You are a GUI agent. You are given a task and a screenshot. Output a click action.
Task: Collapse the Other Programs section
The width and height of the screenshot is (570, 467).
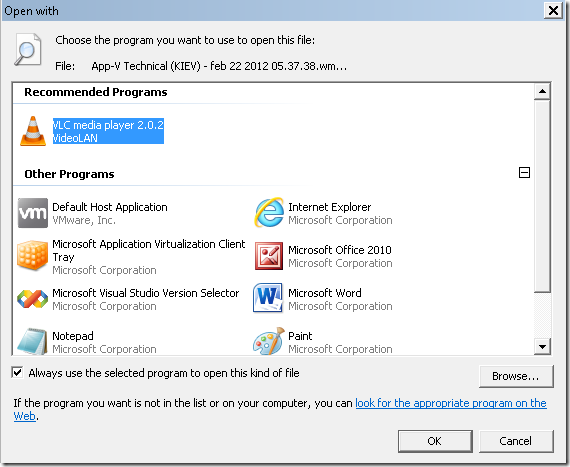pyautogui.click(x=524, y=173)
